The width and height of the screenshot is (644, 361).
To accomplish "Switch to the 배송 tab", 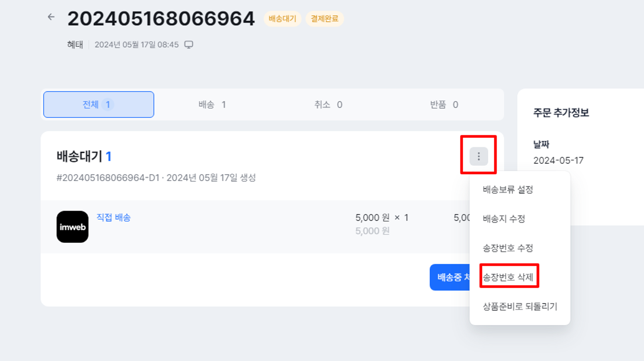I will coord(212,104).
